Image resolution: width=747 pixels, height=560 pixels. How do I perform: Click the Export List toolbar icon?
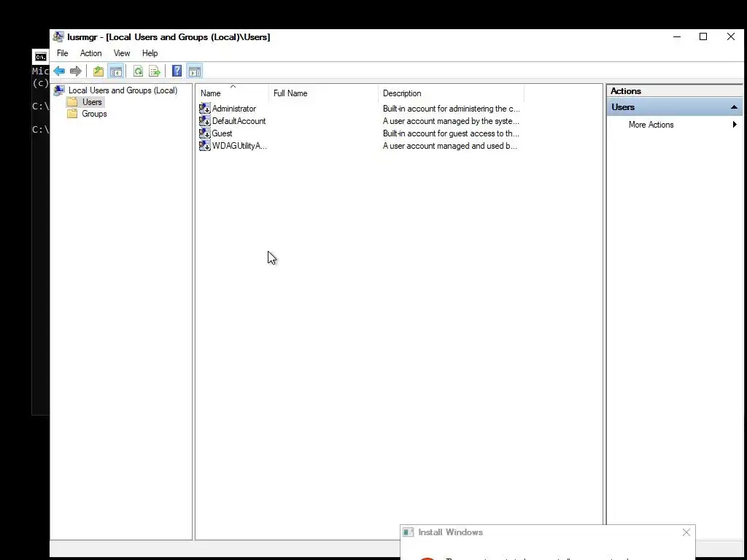tap(155, 71)
